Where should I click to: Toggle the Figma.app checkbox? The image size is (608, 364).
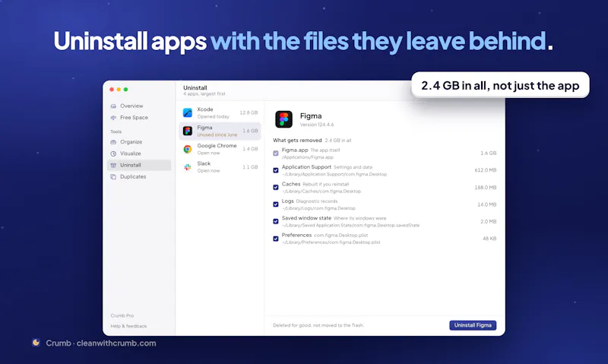pyautogui.click(x=276, y=153)
